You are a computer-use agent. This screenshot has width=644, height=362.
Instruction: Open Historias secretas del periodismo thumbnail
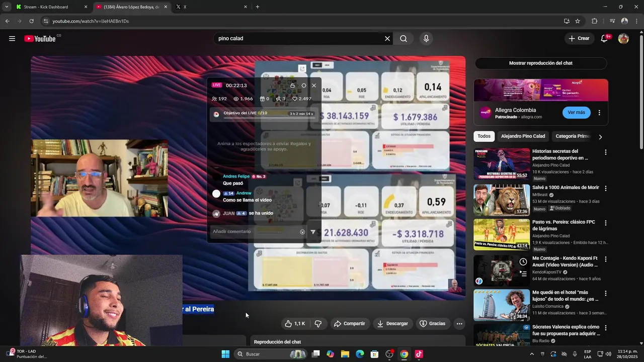(x=502, y=164)
